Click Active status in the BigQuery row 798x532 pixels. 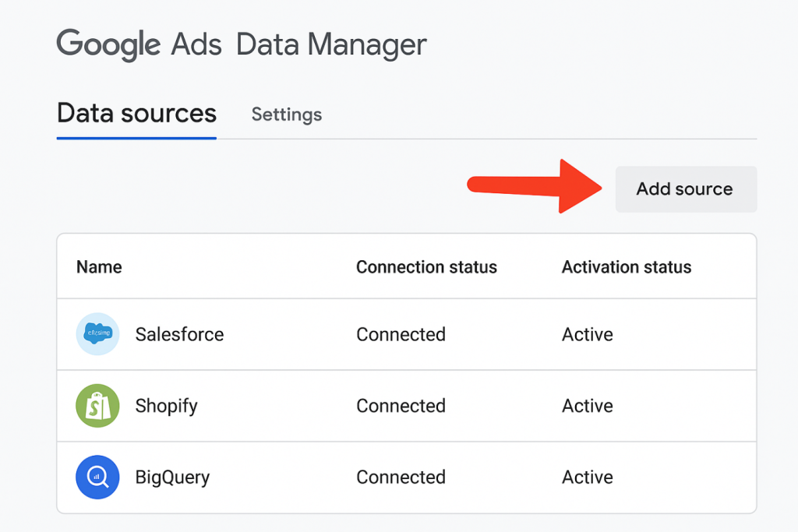coord(588,477)
